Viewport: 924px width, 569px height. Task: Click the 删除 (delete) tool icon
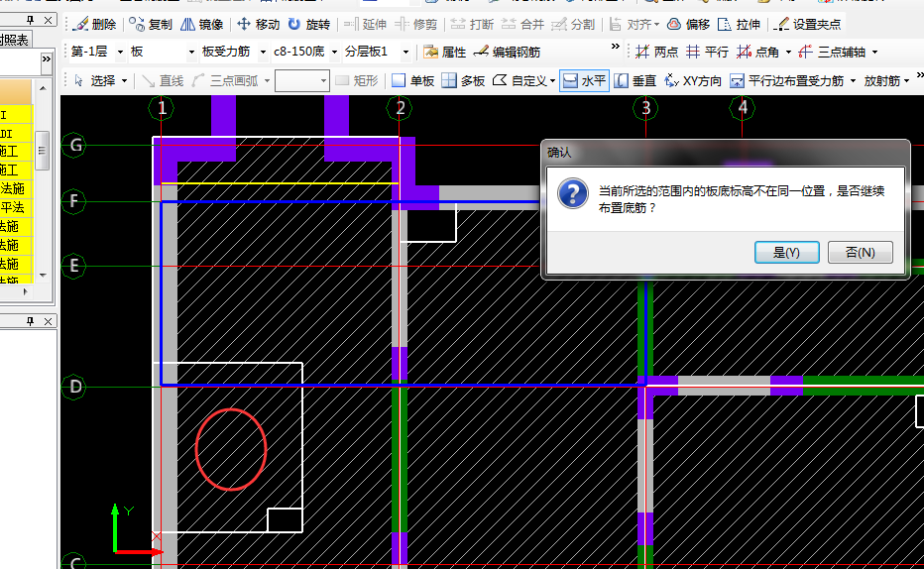pyautogui.click(x=80, y=24)
